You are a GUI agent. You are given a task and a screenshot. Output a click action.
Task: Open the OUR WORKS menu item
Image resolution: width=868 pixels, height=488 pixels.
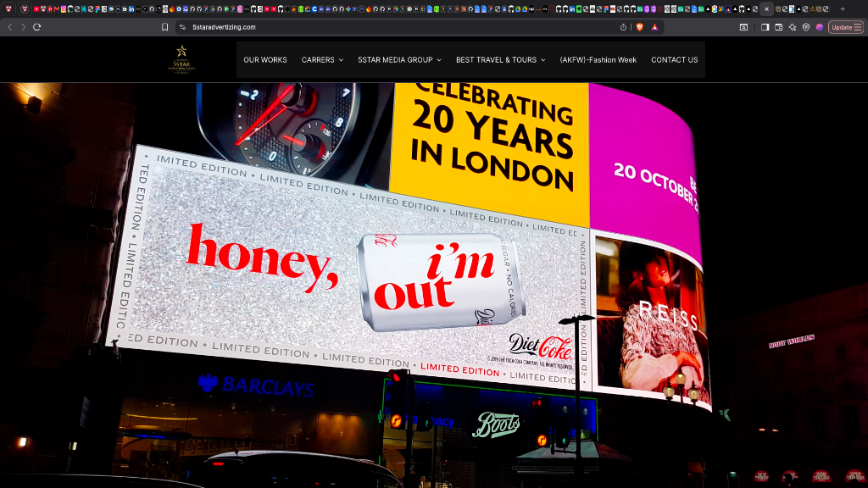click(265, 60)
